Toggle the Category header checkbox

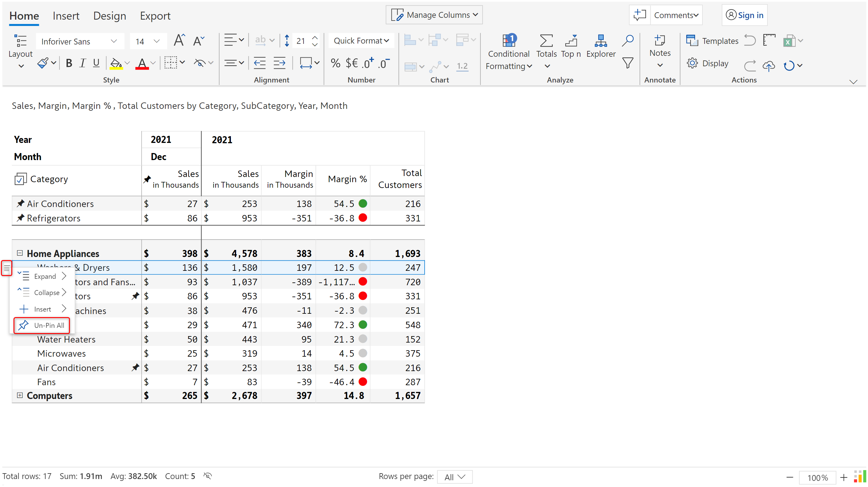coord(20,179)
